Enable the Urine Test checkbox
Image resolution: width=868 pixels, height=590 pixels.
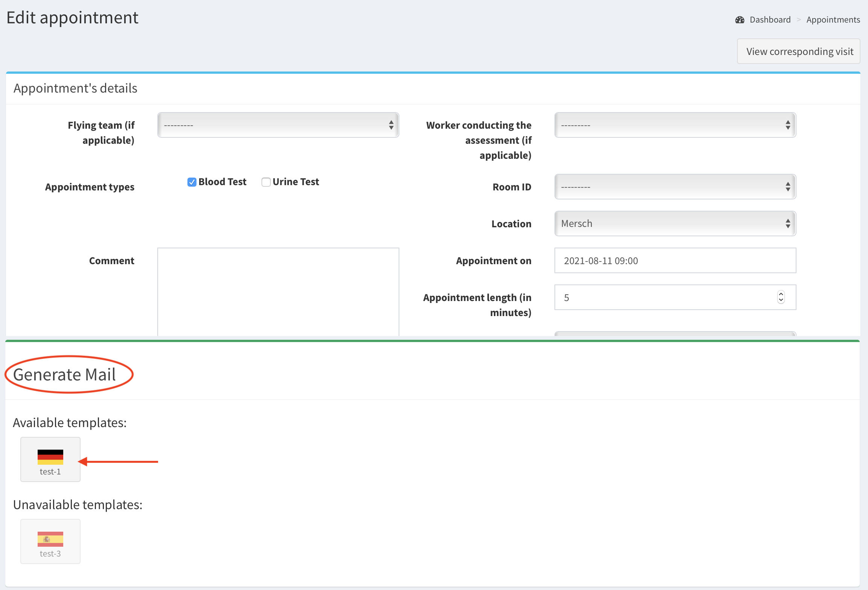pos(266,182)
